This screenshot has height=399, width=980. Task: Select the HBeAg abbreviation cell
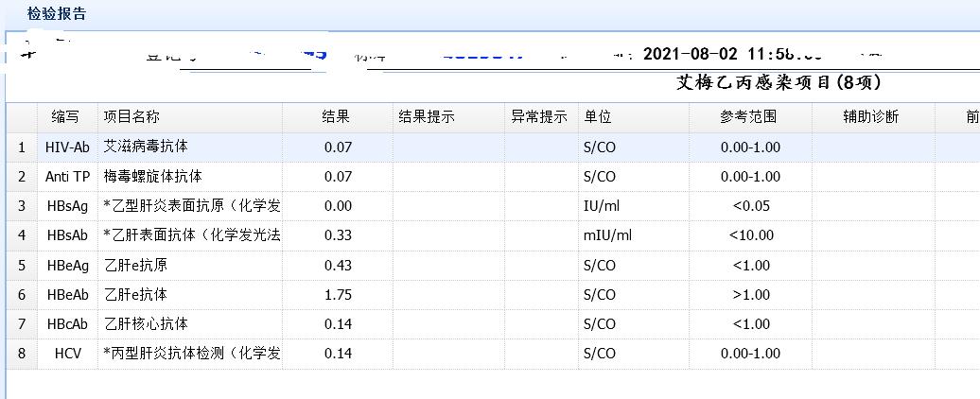[x=67, y=266]
